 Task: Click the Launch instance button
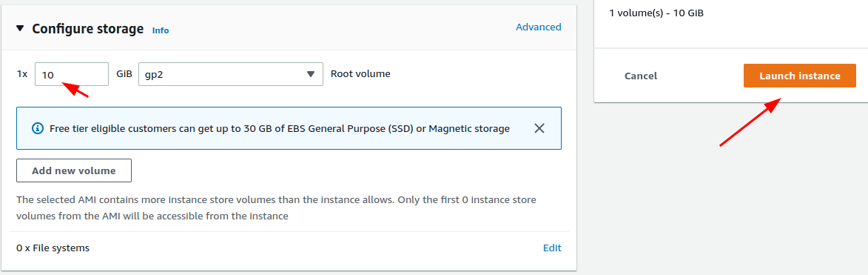800,76
